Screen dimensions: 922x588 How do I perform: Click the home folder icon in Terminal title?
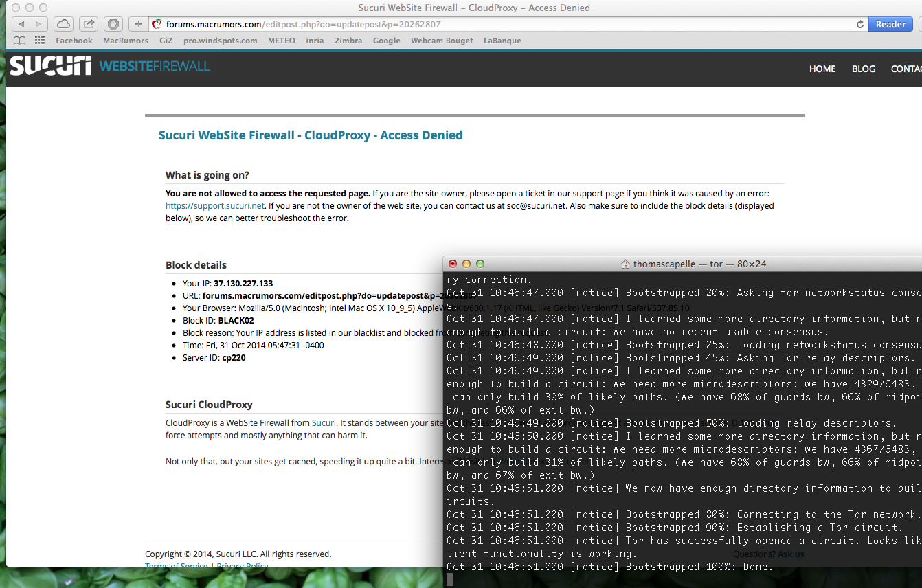click(625, 264)
